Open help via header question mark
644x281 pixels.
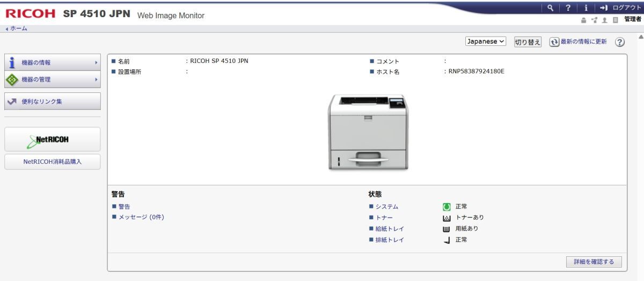click(x=568, y=8)
